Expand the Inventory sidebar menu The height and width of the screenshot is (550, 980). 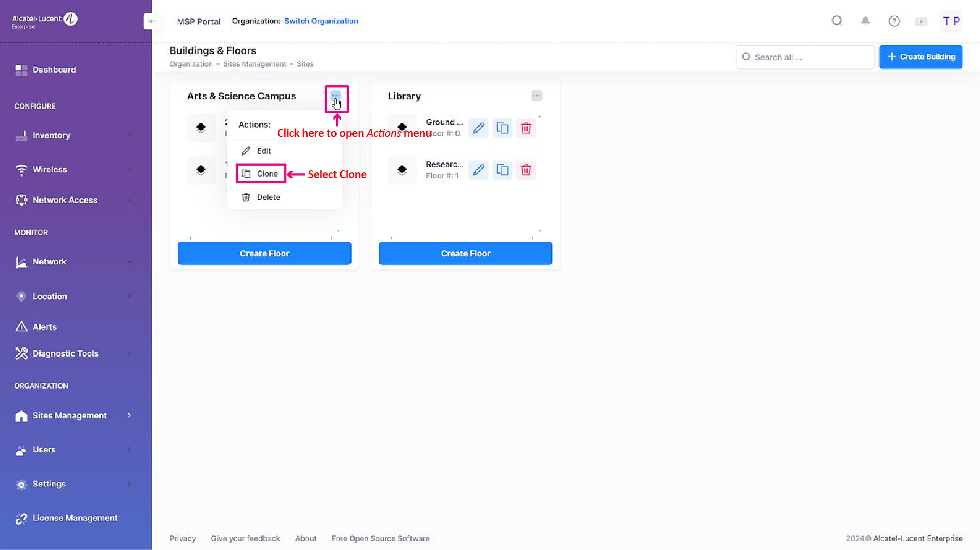coord(72,135)
